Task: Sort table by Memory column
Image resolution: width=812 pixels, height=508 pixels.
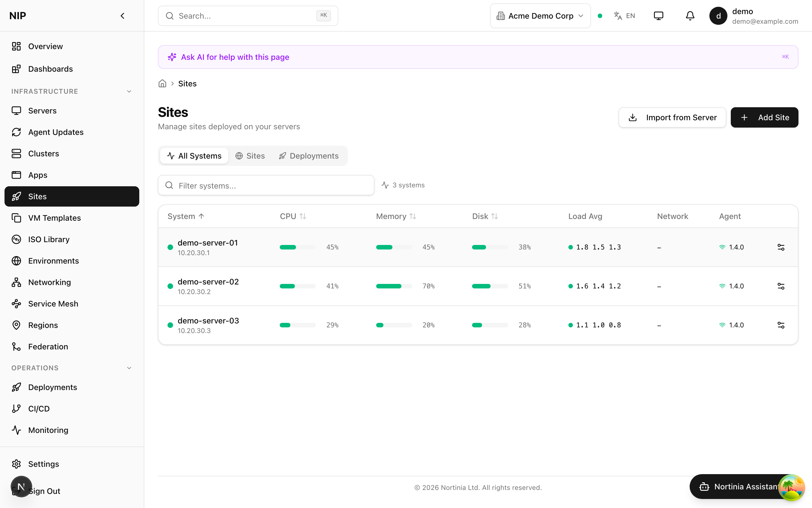Action: tap(396, 216)
